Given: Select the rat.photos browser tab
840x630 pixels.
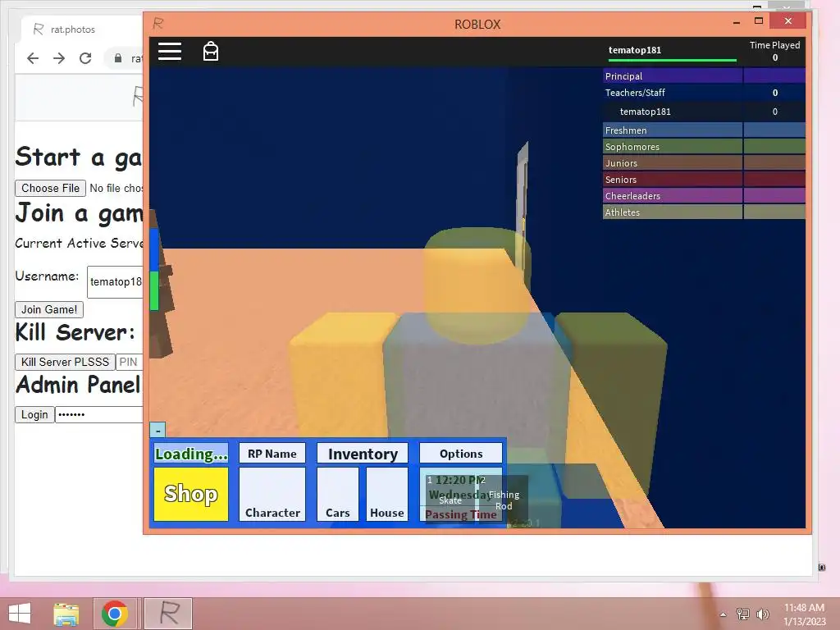Looking at the screenshot, I should 80,30.
